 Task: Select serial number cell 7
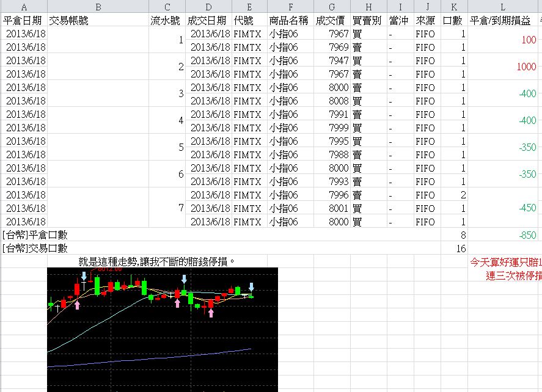(x=167, y=208)
